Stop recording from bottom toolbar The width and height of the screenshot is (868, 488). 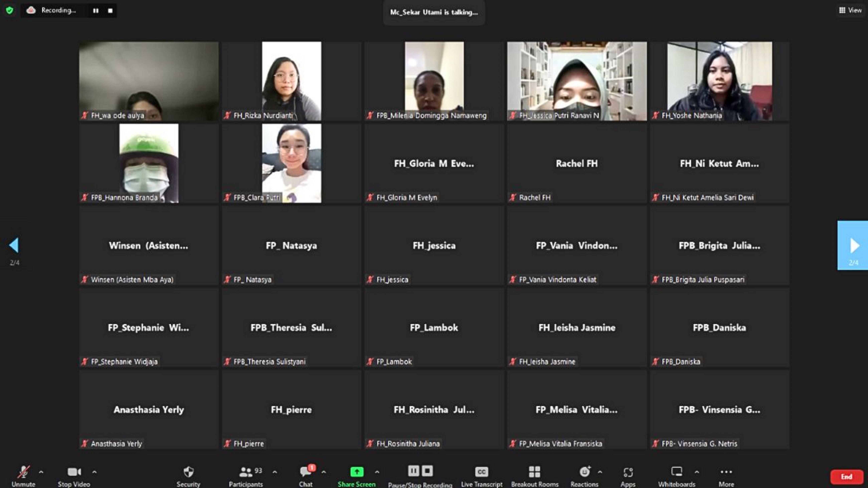click(427, 470)
